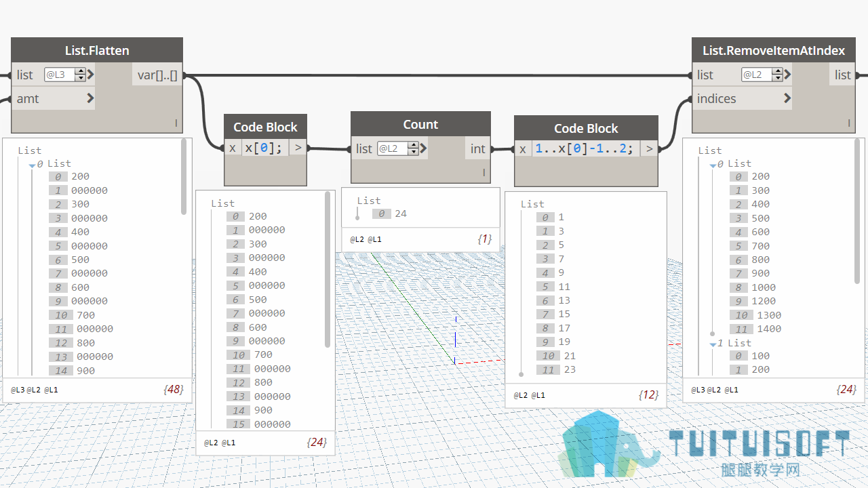Click the output arrow of the 1..x[0]-1..2; Code Block
868x488 pixels.
(x=649, y=148)
